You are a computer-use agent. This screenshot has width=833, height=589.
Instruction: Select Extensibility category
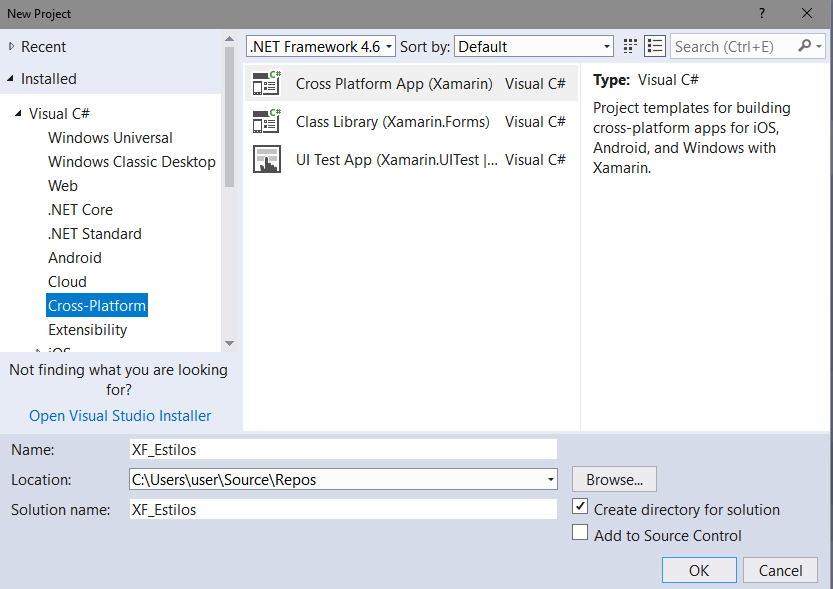(88, 330)
